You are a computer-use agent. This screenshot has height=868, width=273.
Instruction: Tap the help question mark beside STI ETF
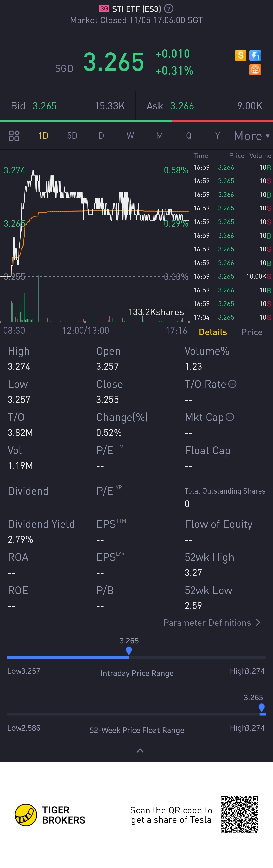click(169, 8)
